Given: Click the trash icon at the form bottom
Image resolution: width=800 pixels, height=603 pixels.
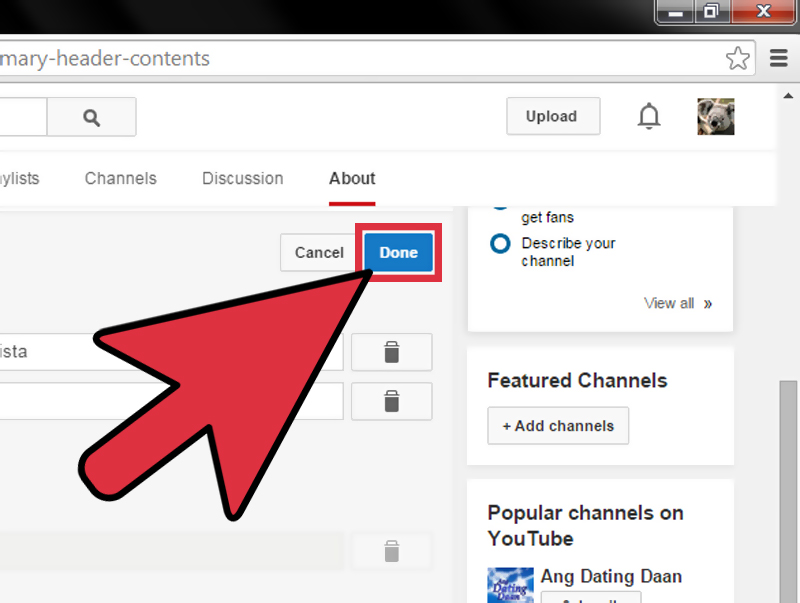Looking at the screenshot, I should point(391,551).
